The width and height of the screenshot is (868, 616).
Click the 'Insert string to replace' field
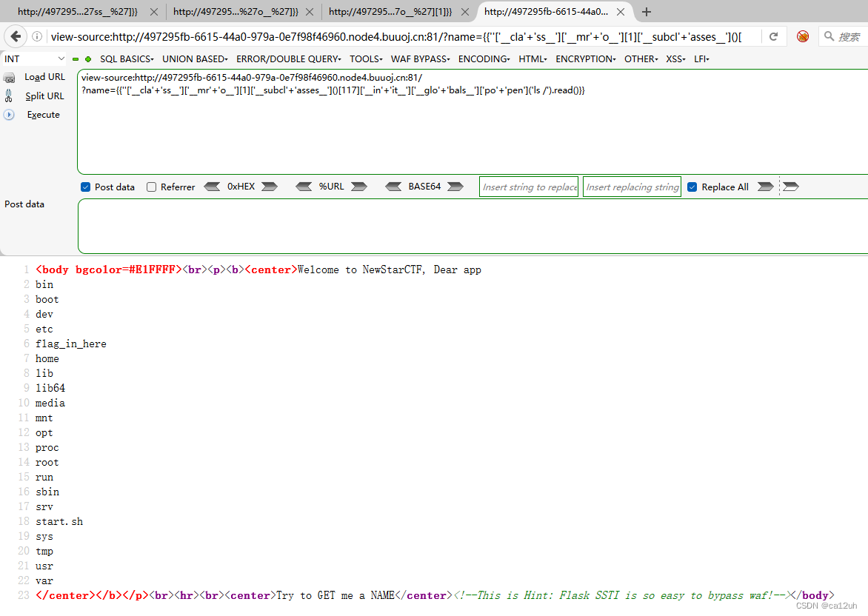click(529, 187)
